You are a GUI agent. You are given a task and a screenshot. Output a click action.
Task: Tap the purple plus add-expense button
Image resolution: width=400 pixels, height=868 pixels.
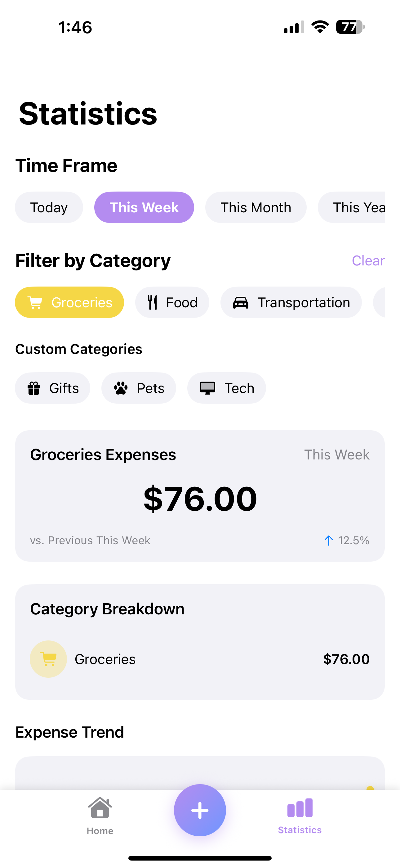(200, 810)
